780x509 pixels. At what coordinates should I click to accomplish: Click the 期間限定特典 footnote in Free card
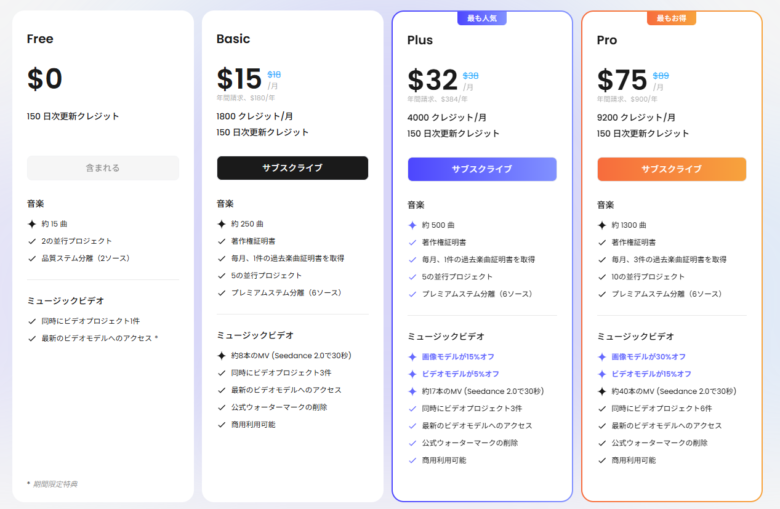pyautogui.click(x=56, y=484)
